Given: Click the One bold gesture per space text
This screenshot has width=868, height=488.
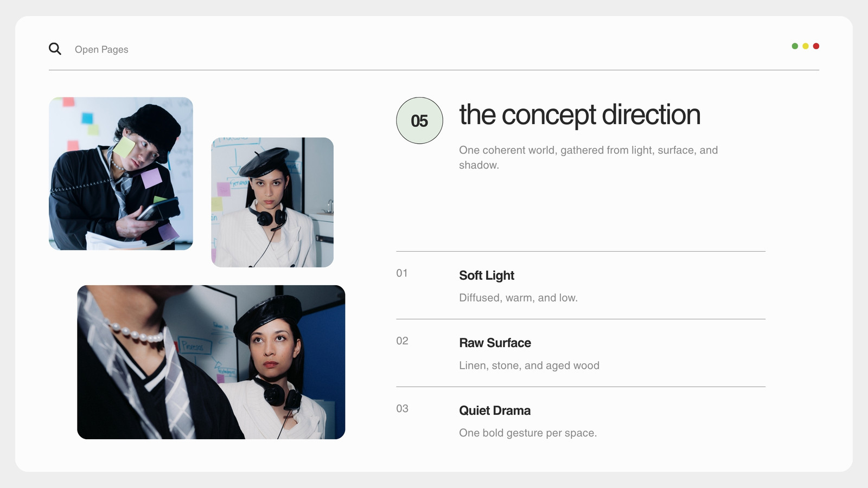Looking at the screenshot, I should click(x=528, y=433).
